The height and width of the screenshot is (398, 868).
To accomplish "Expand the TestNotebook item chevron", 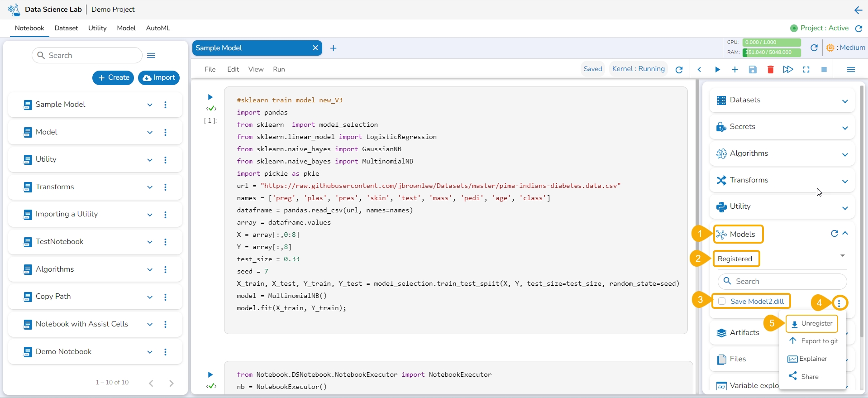I will coord(150,242).
